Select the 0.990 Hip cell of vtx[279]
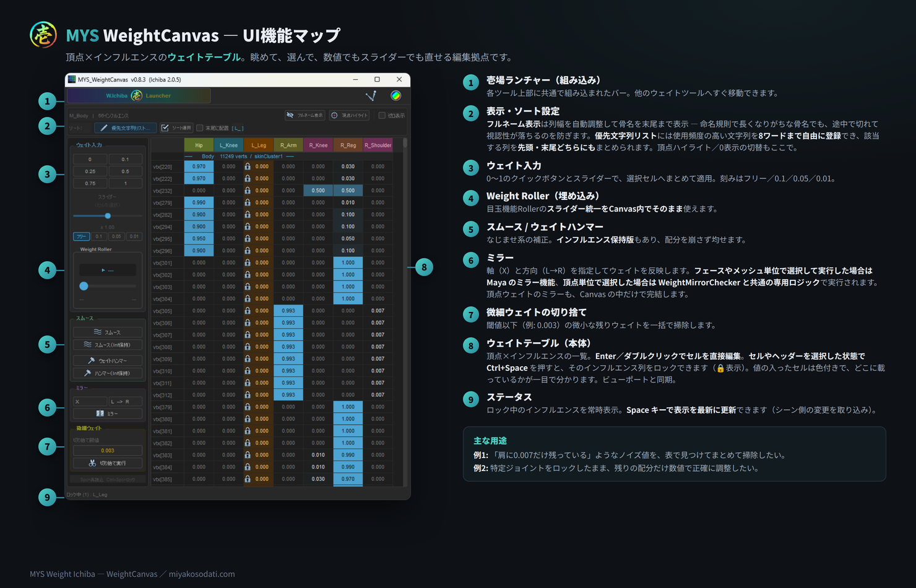 [199, 202]
